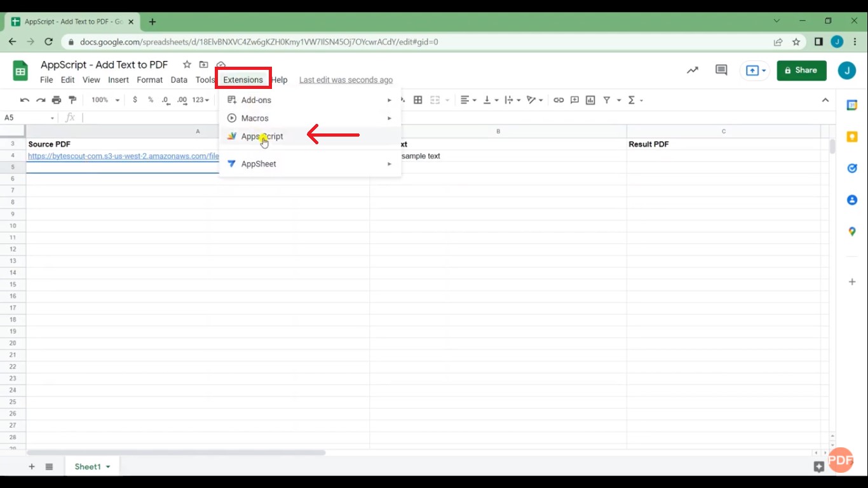Open horizontal align dropdown
This screenshot has height=488, width=868.
pyautogui.click(x=468, y=100)
